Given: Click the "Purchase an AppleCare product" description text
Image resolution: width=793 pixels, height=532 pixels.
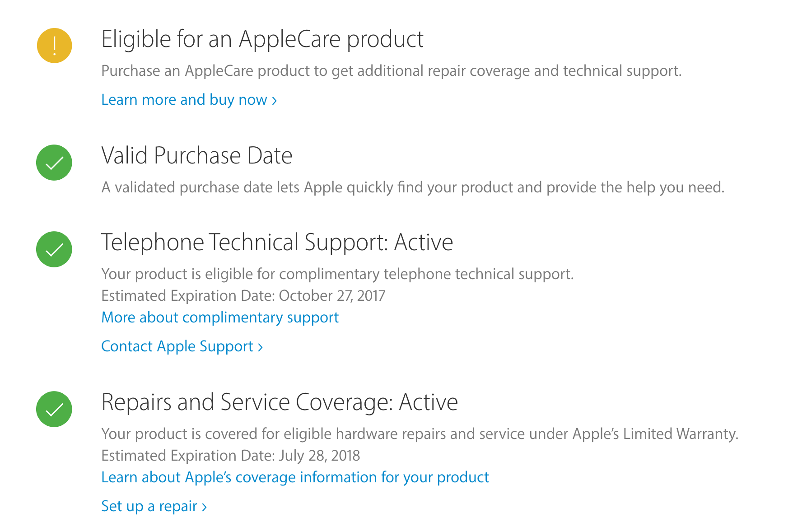Looking at the screenshot, I should (391, 71).
